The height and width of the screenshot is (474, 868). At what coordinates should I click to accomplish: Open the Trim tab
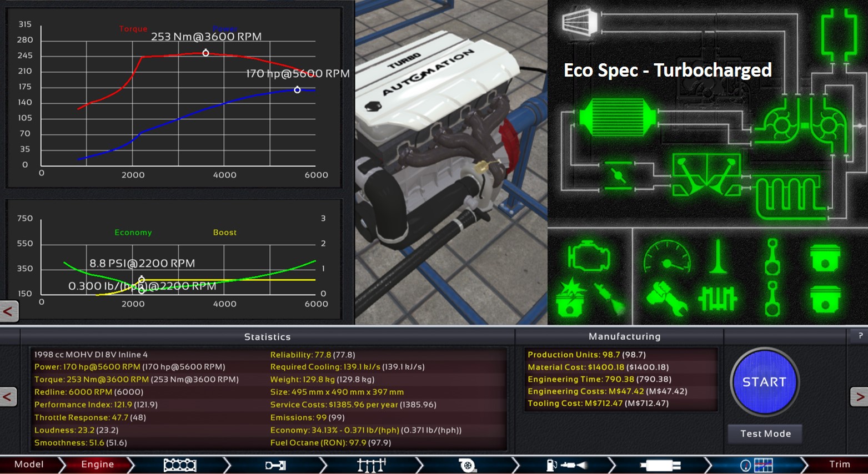click(x=839, y=465)
